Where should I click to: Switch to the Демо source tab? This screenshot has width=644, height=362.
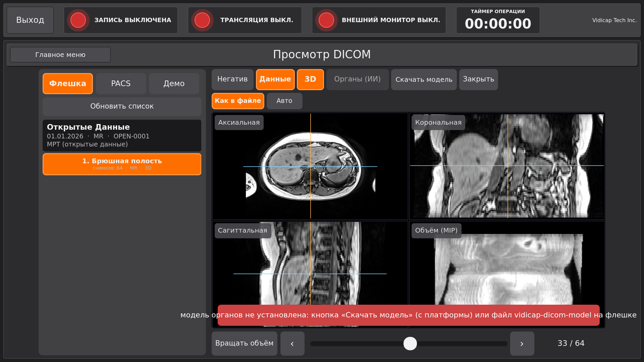click(x=174, y=83)
